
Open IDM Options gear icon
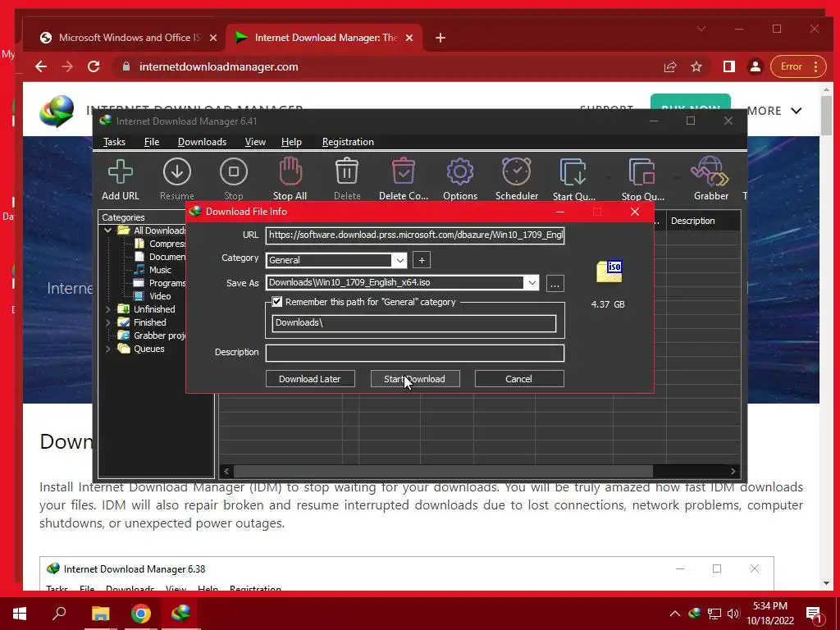pyautogui.click(x=460, y=172)
